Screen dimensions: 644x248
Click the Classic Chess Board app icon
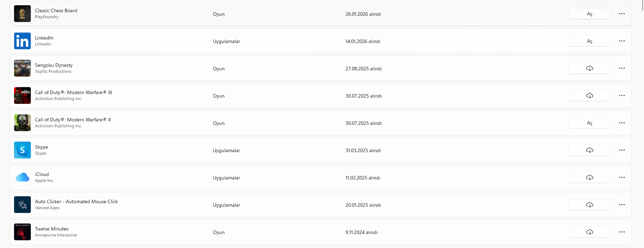pos(22,14)
